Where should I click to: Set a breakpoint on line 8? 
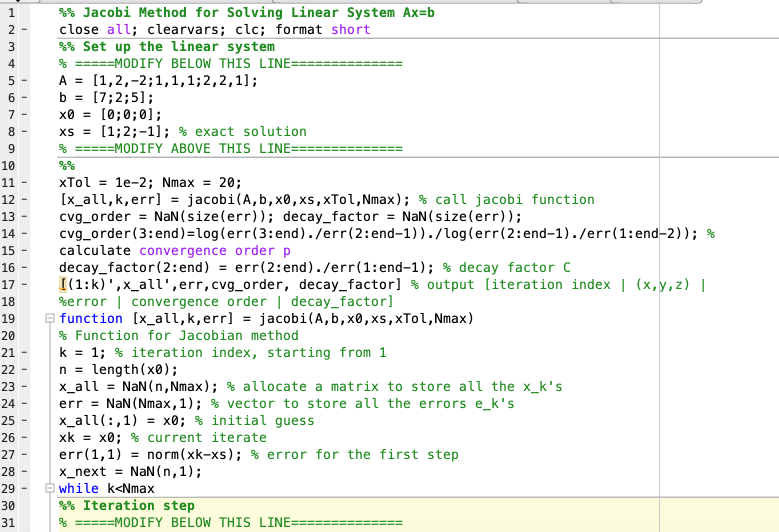(23, 131)
